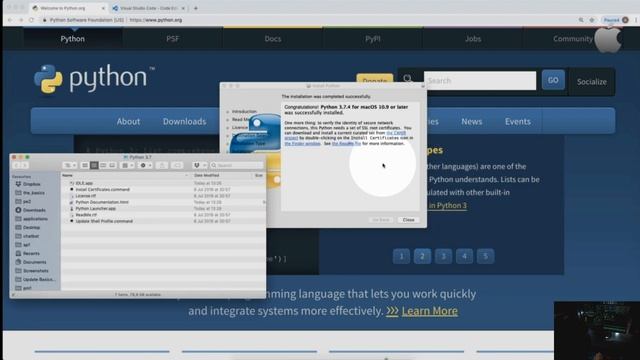
Task: Switch to the Visual Studio Code browser tab
Action: (149, 8)
